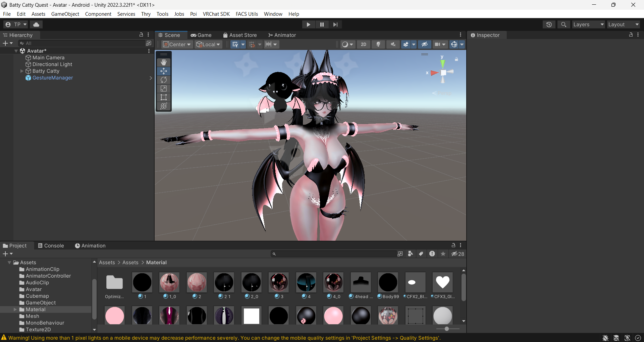Switch to the Animator tab
Image resolution: width=644 pixels, height=342 pixels.
282,35
